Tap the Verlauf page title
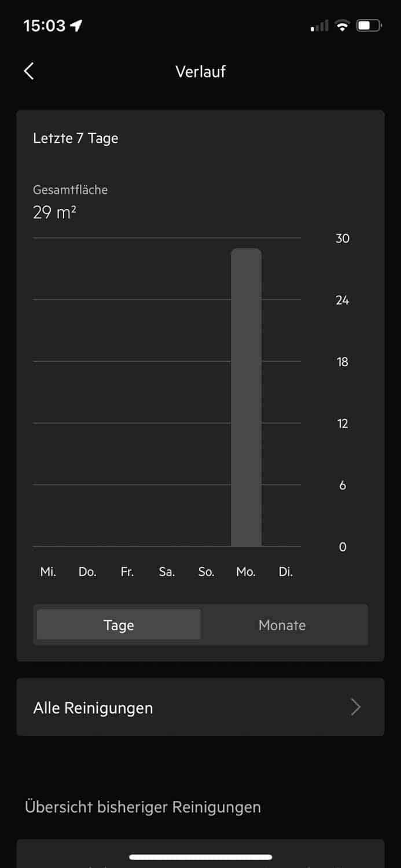 [x=200, y=72]
